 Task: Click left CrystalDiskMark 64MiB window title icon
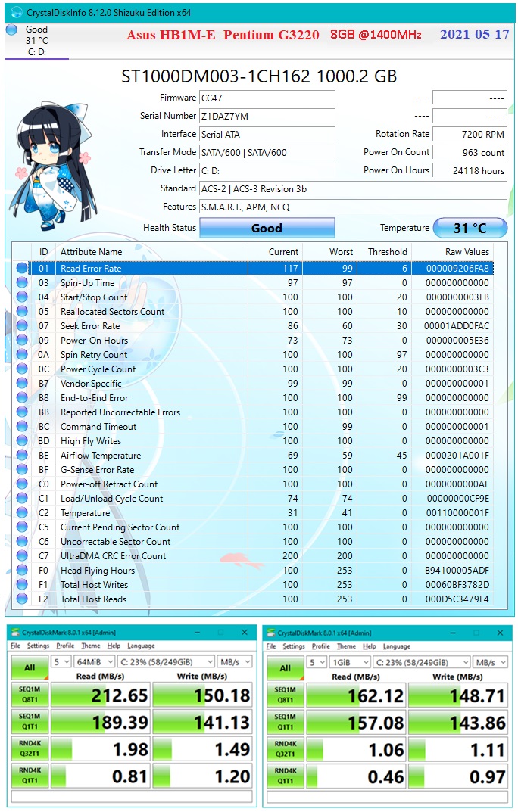pos(15,633)
